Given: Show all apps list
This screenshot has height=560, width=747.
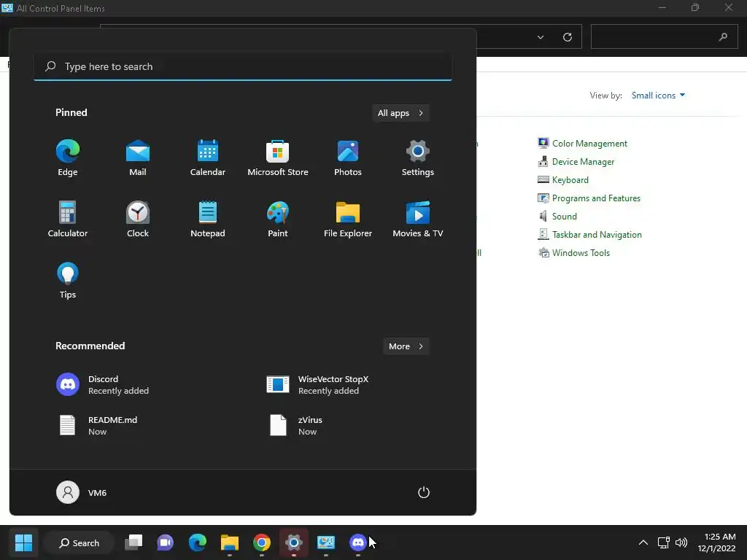Looking at the screenshot, I should pyautogui.click(x=400, y=113).
